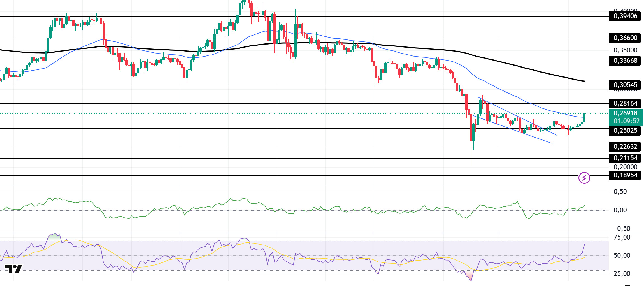Click the 0,00 oscillator zero level value

[620, 210]
